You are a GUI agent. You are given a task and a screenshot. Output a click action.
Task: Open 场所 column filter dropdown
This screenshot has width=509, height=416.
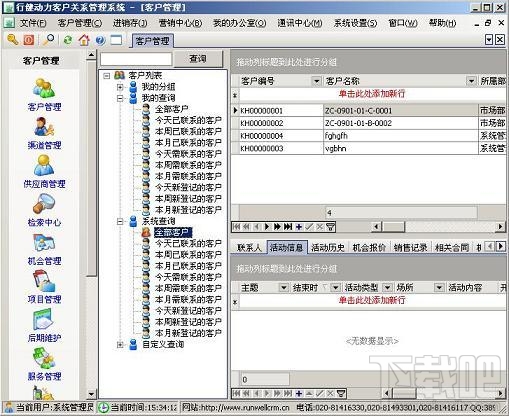pos(439,287)
